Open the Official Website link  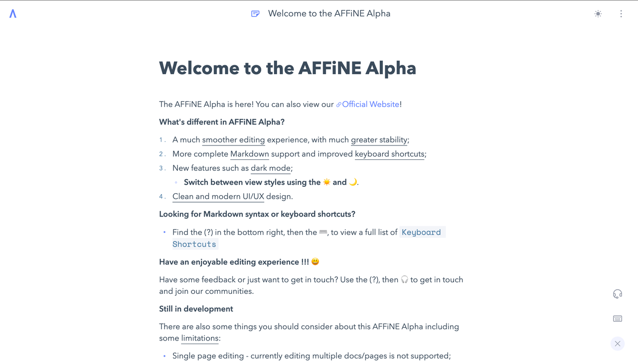tap(370, 104)
